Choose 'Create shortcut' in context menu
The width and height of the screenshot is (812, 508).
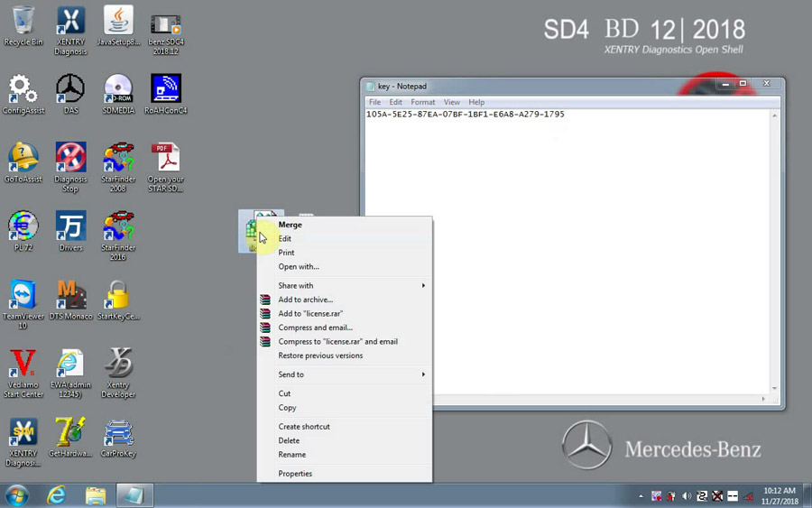pyautogui.click(x=345, y=427)
